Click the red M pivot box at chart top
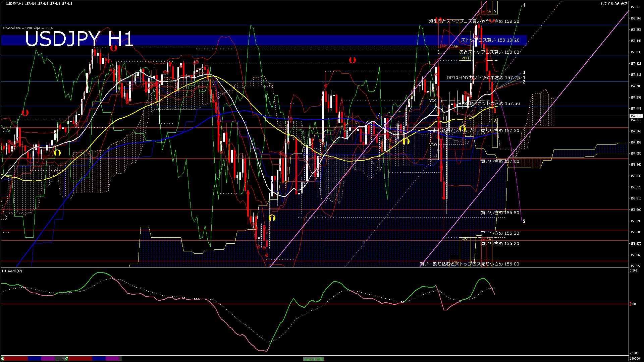Image resolution: width=644 pixels, height=362 pixels. pos(484,12)
